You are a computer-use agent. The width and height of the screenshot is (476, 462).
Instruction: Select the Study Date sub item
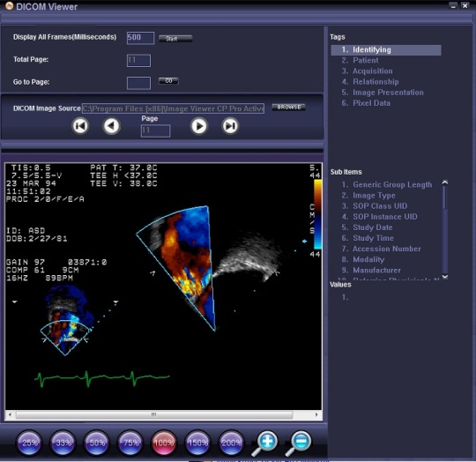[372, 227]
